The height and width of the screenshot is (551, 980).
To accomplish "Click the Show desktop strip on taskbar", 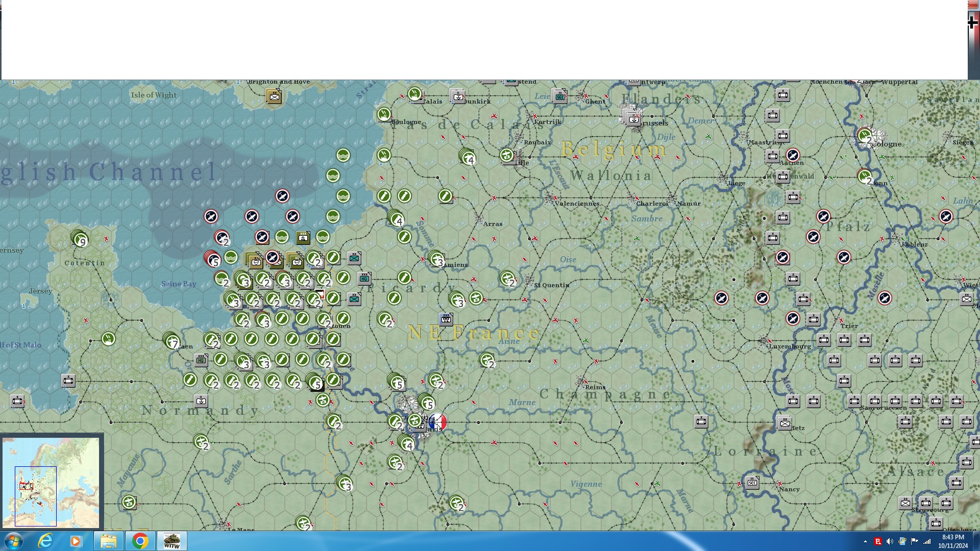I will 976,541.
